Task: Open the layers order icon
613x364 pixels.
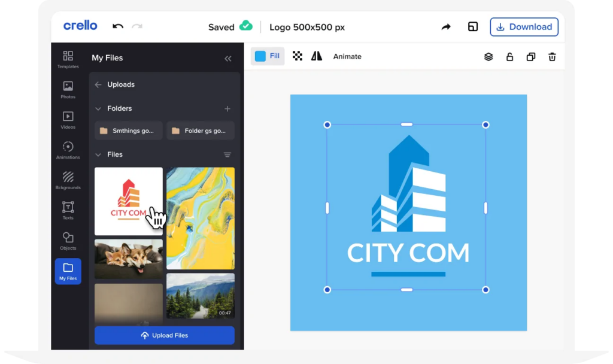Action: click(x=488, y=57)
